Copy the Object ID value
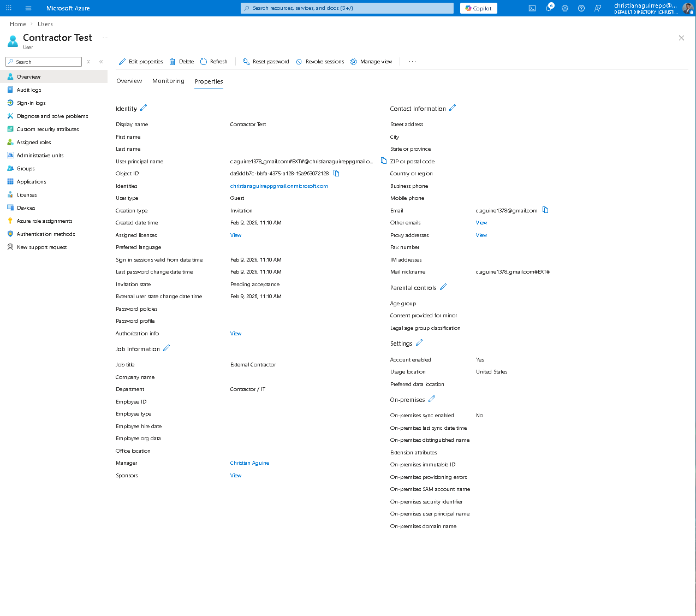 pos(336,174)
